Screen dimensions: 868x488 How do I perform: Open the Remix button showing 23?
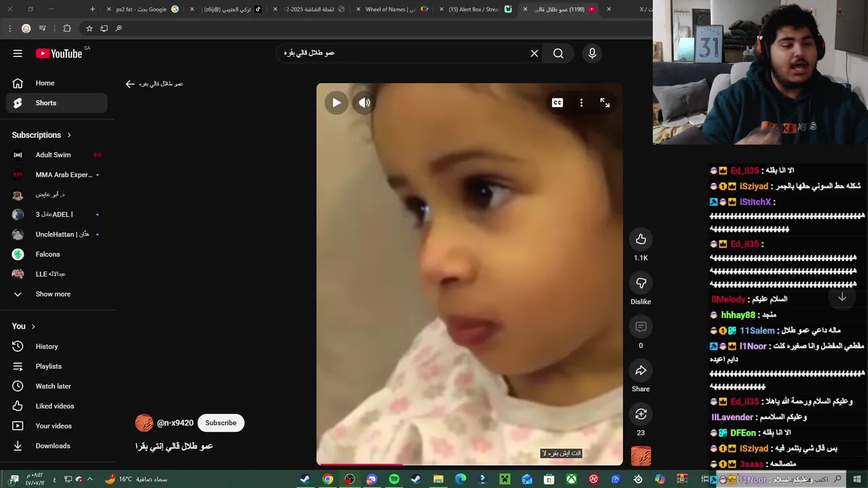641,413
